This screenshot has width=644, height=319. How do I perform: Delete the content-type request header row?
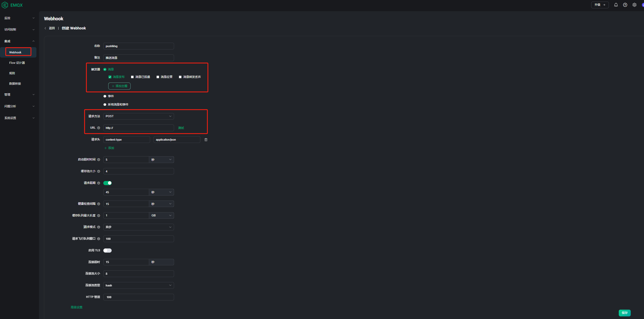(206, 140)
